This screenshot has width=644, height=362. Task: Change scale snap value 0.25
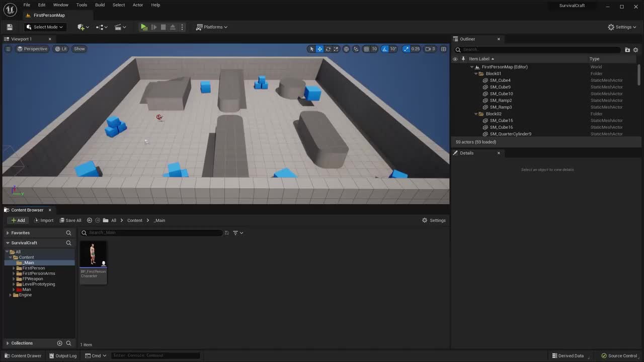(416, 49)
